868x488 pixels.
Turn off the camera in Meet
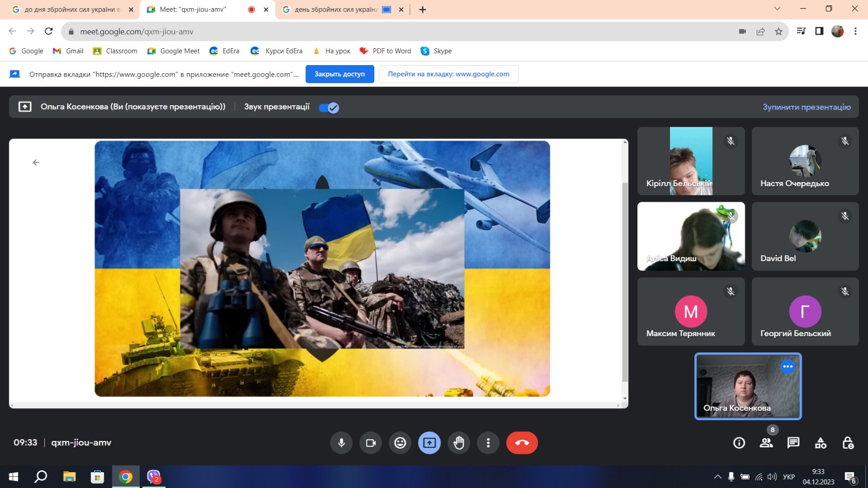(371, 443)
